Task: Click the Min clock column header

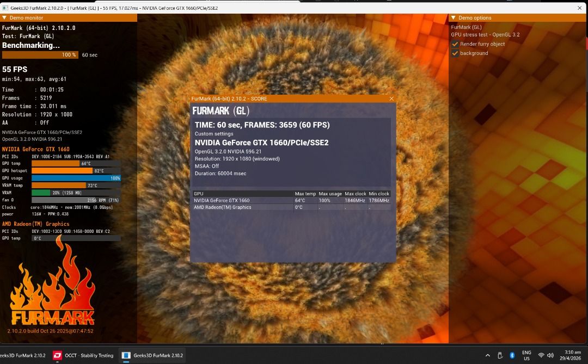Action: [x=379, y=194]
